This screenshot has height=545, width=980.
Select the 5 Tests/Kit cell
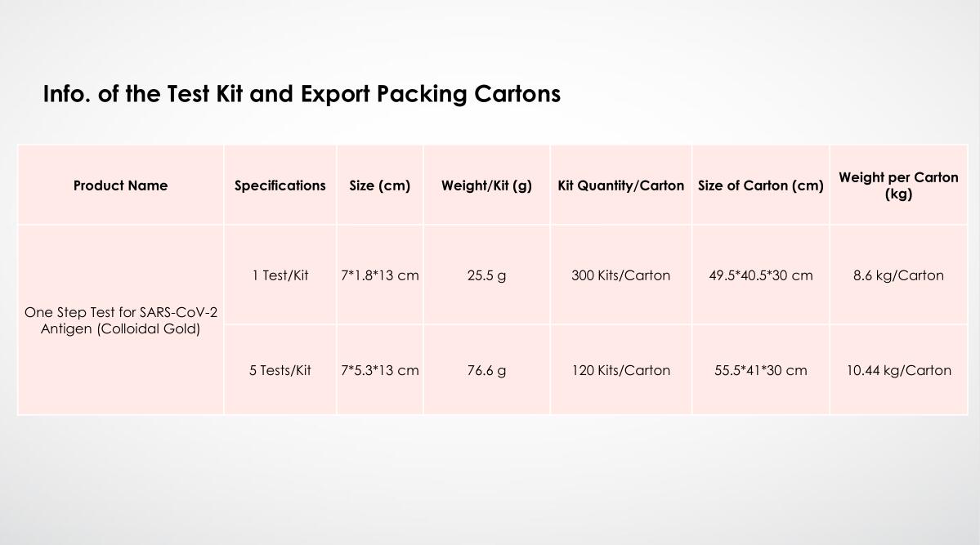pyautogui.click(x=280, y=370)
